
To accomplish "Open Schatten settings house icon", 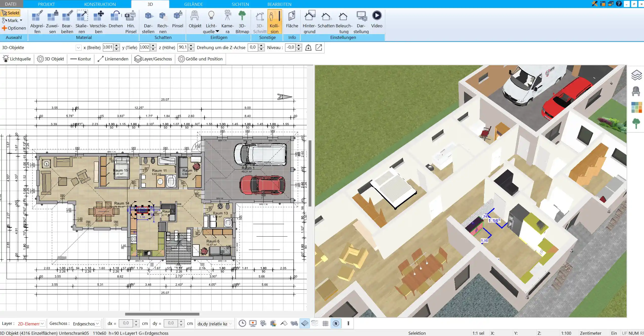I will (x=326, y=19).
